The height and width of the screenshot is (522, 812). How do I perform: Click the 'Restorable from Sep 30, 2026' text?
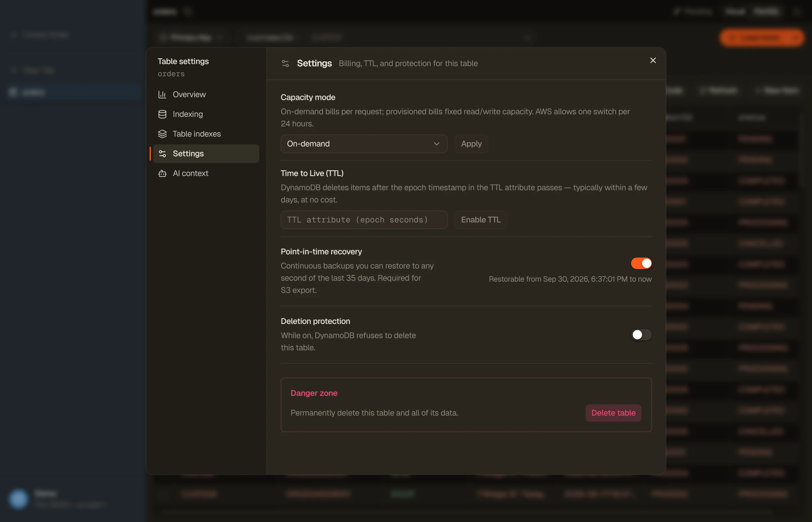pyautogui.click(x=570, y=279)
